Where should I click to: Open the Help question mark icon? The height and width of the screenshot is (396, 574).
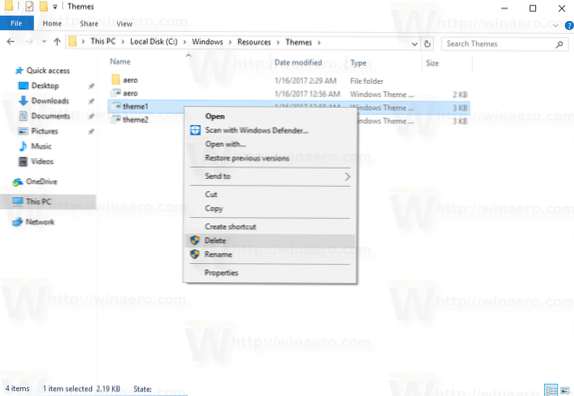click(x=569, y=25)
